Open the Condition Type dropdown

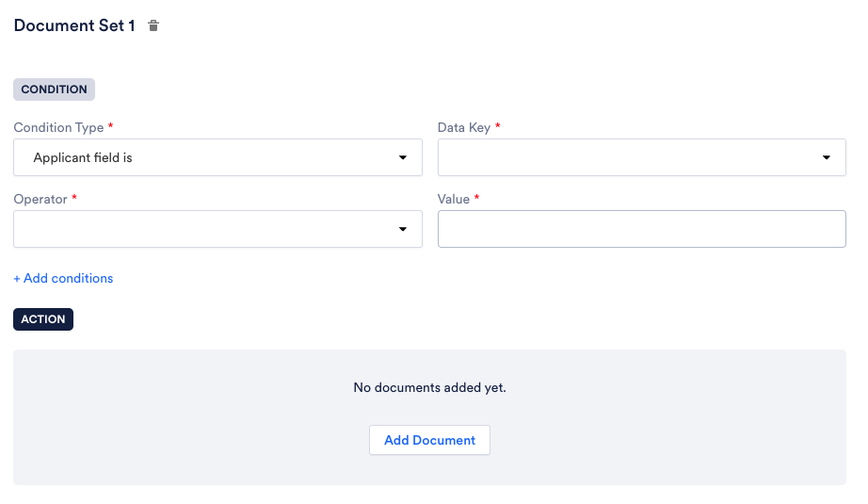[217, 157]
